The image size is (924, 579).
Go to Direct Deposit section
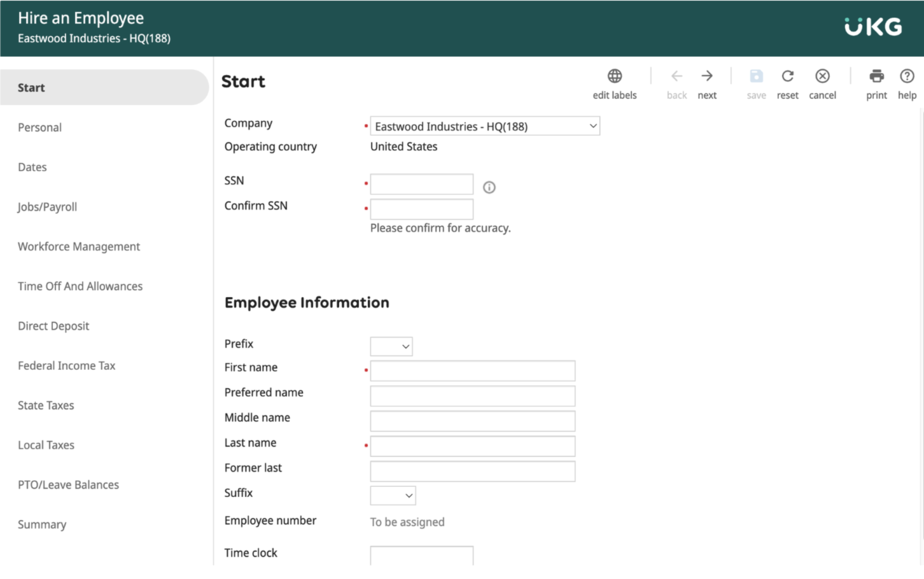tap(53, 326)
